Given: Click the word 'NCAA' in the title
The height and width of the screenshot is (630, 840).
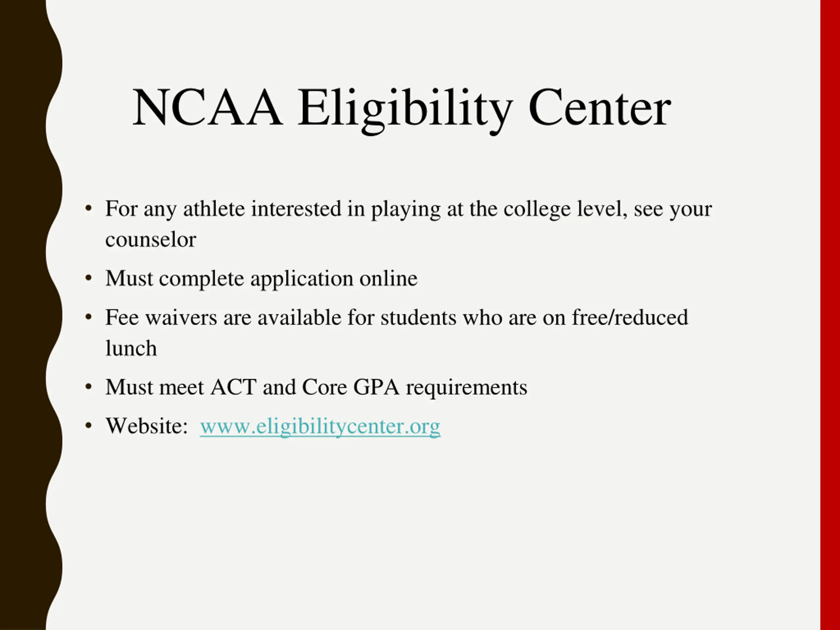Looking at the screenshot, I should click(x=207, y=108).
